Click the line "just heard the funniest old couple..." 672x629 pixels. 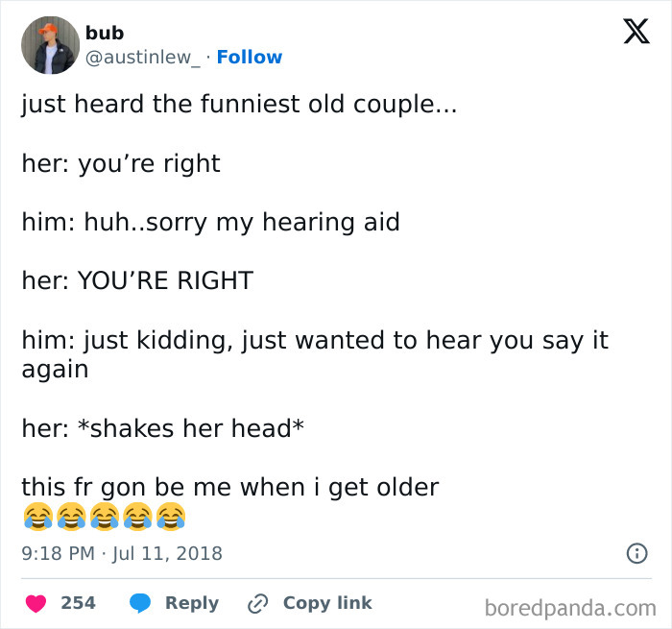[239, 104]
